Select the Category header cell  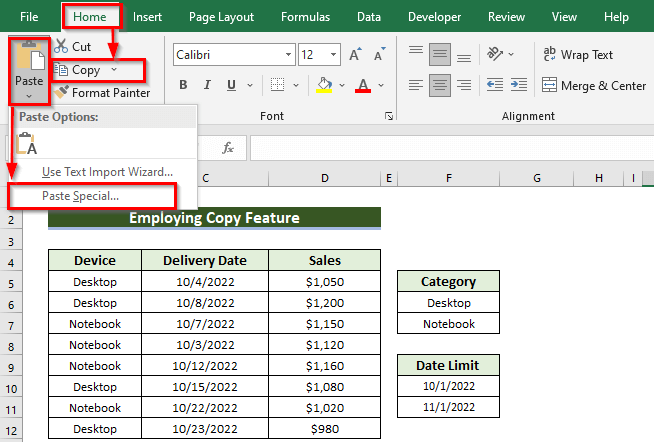pyautogui.click(x=447, y=282)
